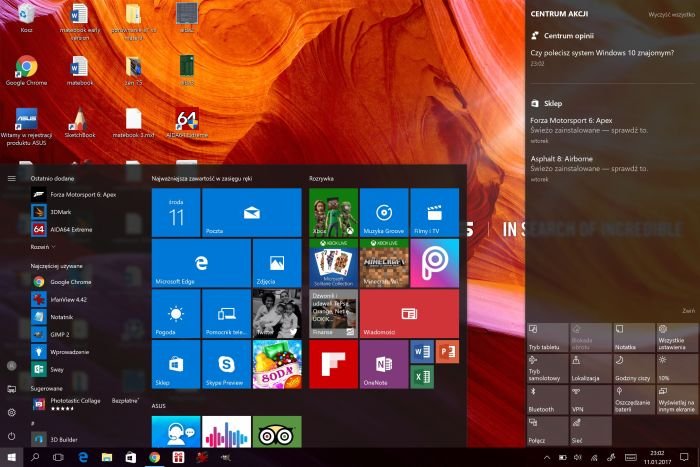Launch the Excel small tile
The height and width of the screenshot is (467, 700).
pyautogui.click(x=422, y=377)
